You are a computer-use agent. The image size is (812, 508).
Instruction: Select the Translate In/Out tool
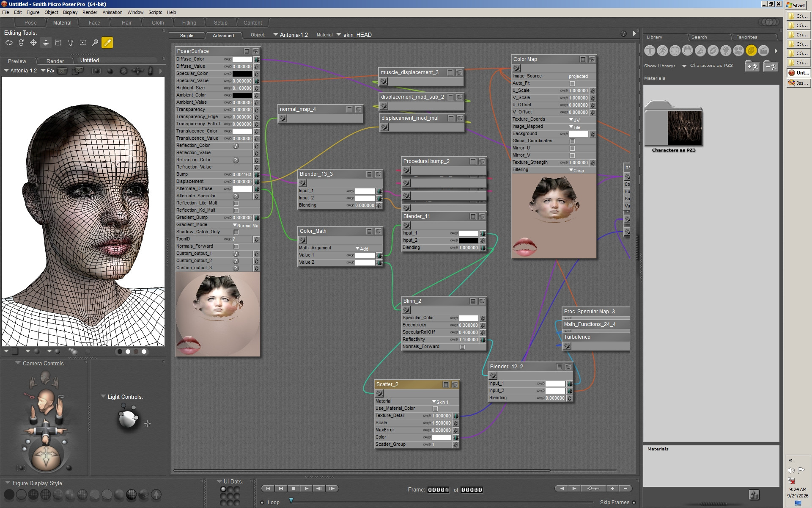[46, 43]
